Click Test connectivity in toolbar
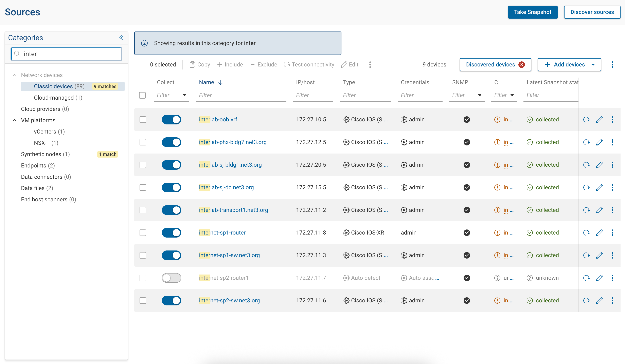 point(309,65)
